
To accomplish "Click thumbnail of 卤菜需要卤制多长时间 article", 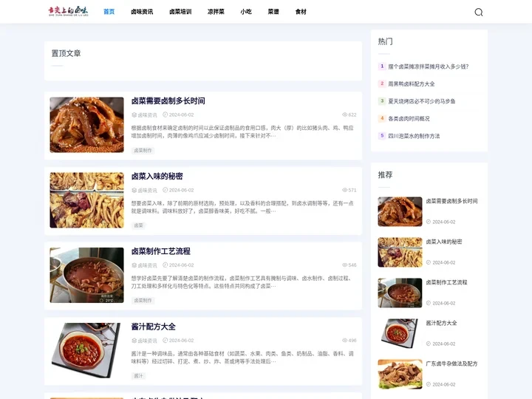I will point(87,125).
